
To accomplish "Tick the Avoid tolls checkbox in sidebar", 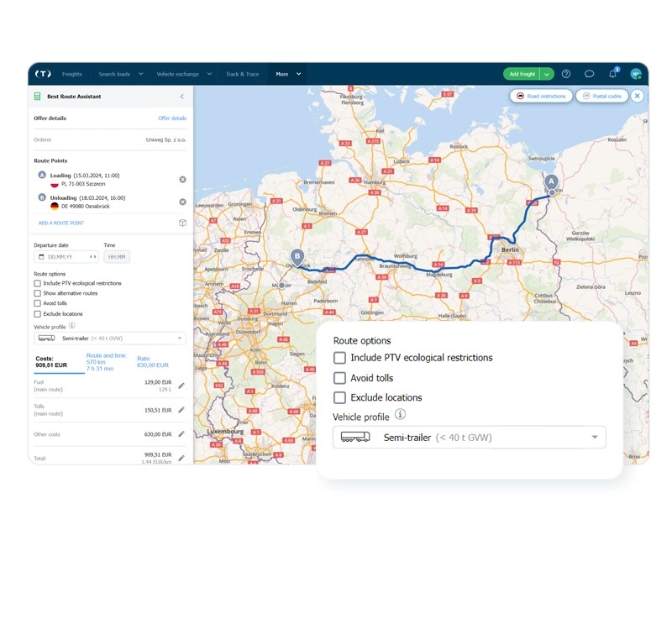I will coord(37,303).
